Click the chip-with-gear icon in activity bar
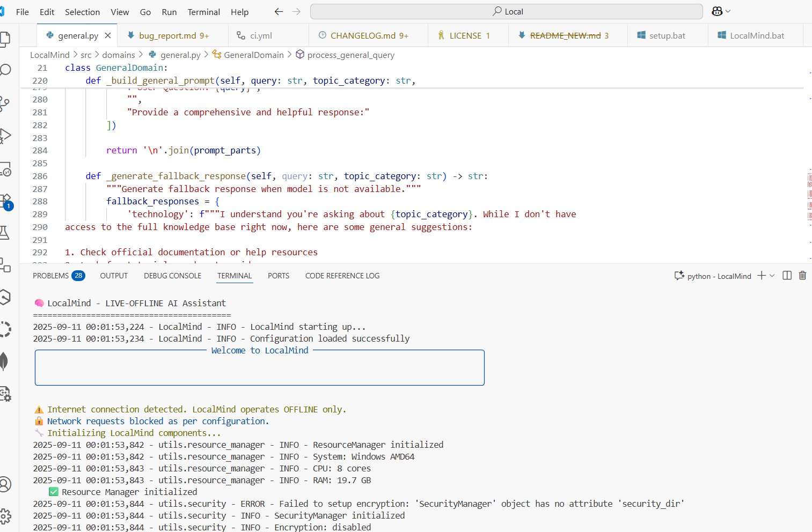This screenshot has height=532, width=812. click(5, 394)
